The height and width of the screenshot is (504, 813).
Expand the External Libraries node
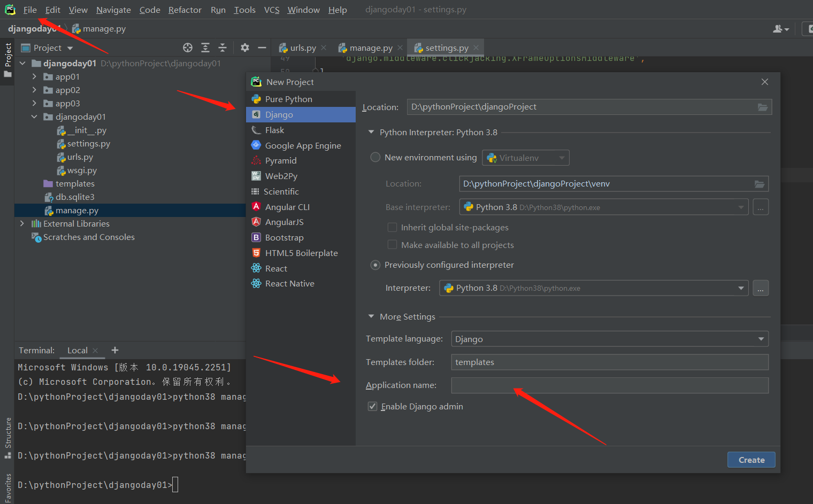coord(22,224)
